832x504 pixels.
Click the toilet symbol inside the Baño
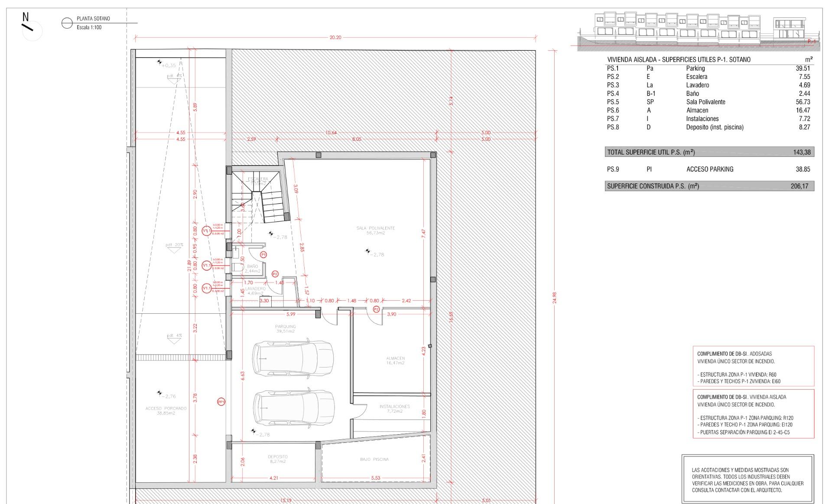click(x=237, y=267)
